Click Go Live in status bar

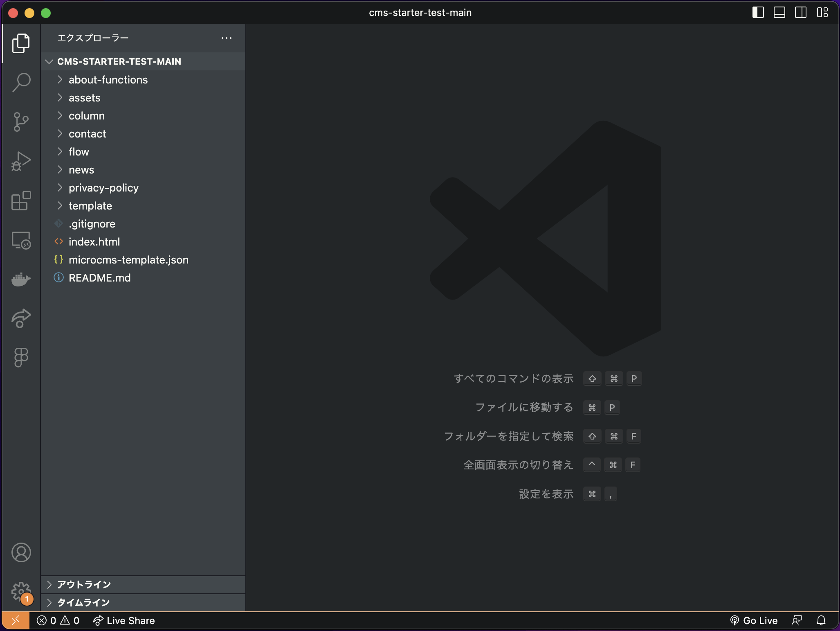pos(754,621)
